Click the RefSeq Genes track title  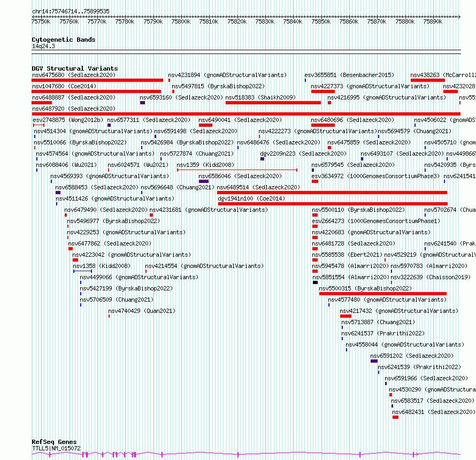[54, 442]
